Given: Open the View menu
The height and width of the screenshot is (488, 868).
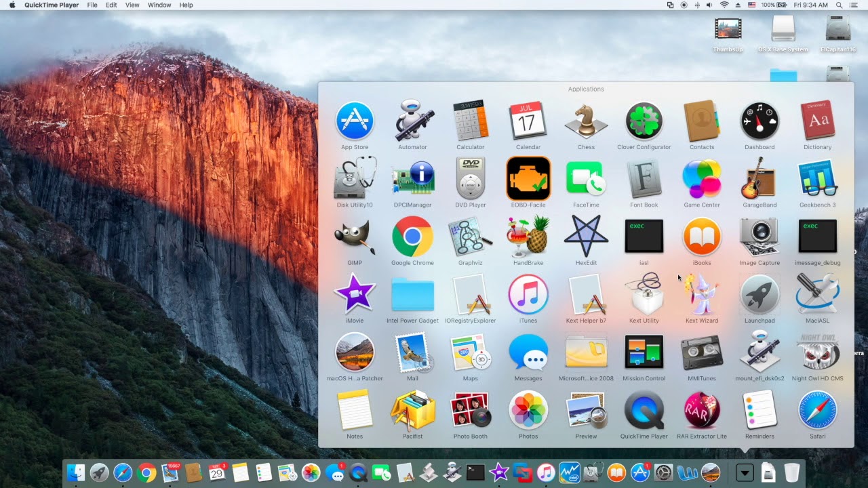Looking at the screenshot, I should click(132, 5).
